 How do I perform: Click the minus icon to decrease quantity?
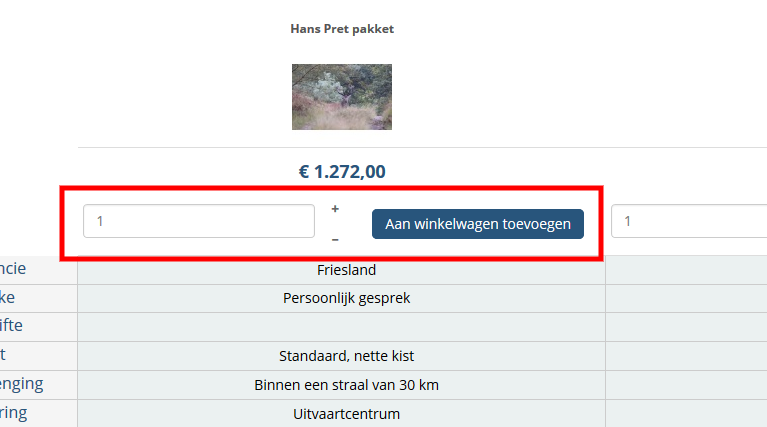(x=335, y=239)
